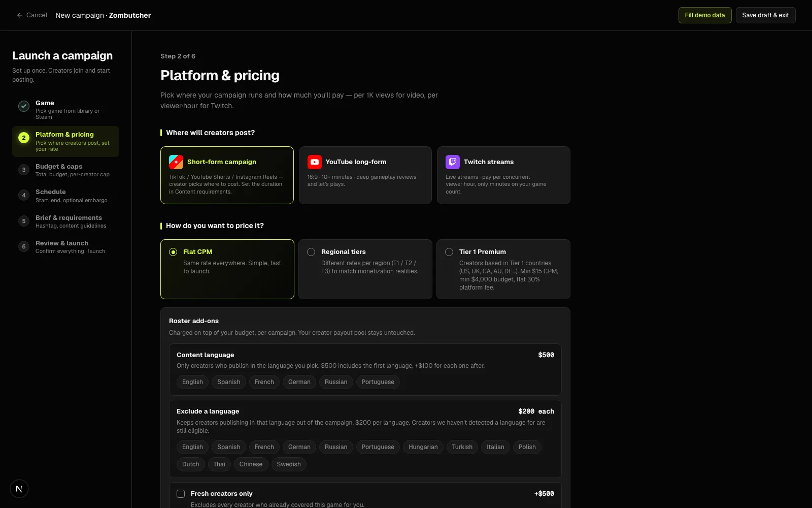Click the Step 2 of 6 label
This screenshot has height=508, width=812.
click(x=178, y=56)
